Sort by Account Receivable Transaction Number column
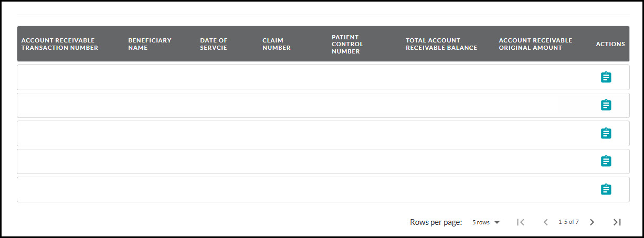The image size is (644, 238). (x=59, y=44)
